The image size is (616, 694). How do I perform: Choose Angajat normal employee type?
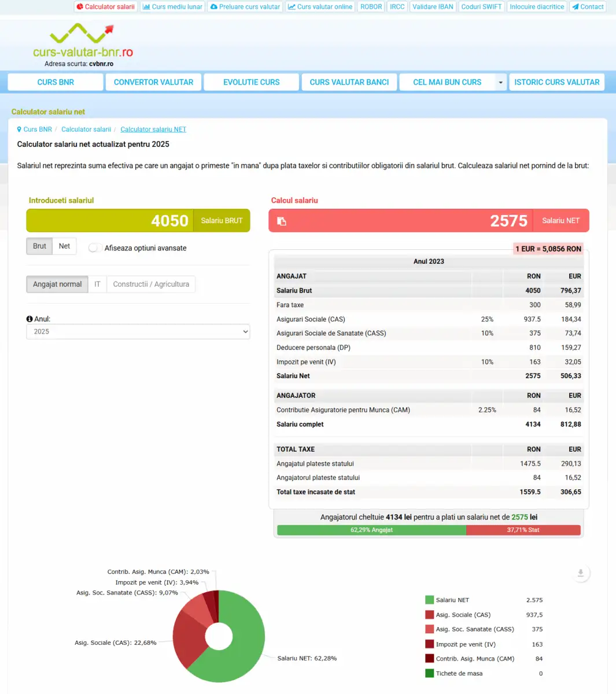[57, 285]
